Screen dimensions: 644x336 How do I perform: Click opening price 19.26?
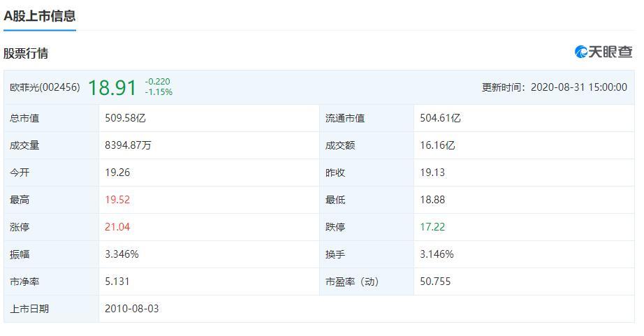tap(117, 172)
